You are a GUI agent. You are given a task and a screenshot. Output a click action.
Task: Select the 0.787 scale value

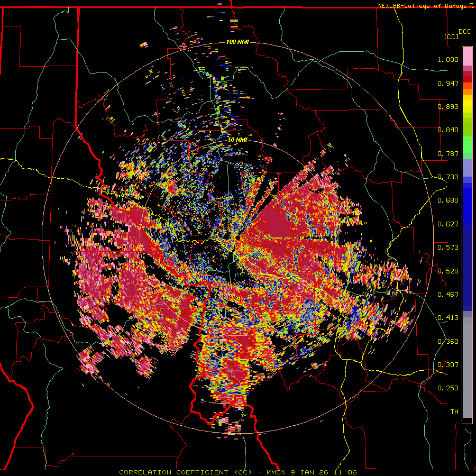point(448,153)
